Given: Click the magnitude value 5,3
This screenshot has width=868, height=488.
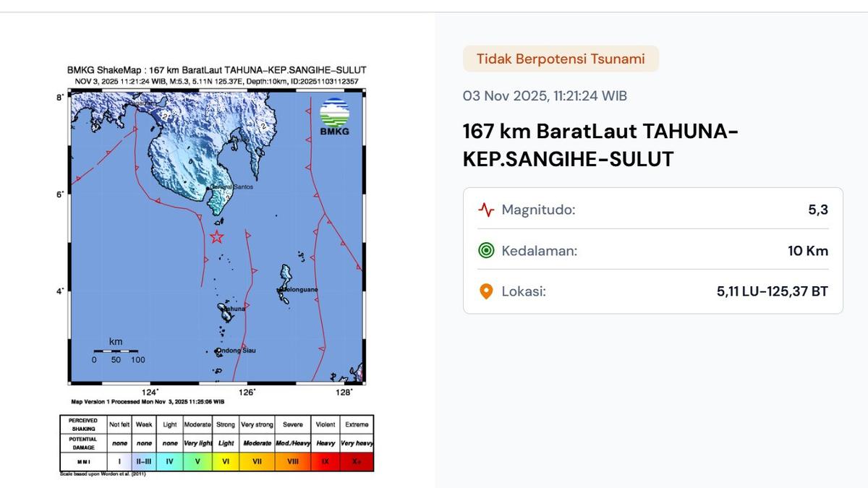Looking at the screenshot, I should pyautogui.click(x=817, y=210).
